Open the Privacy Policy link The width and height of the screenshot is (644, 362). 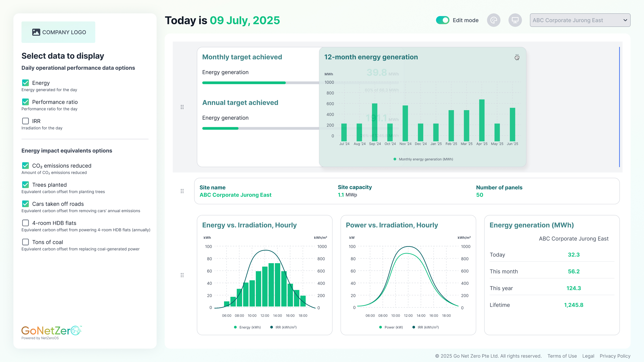(x=615, y=356)
